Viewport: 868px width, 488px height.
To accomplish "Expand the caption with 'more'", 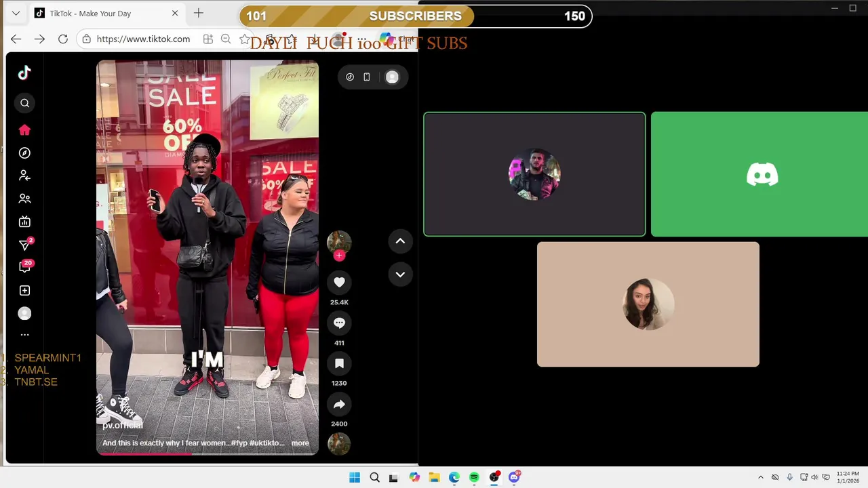I will point(300,443).
